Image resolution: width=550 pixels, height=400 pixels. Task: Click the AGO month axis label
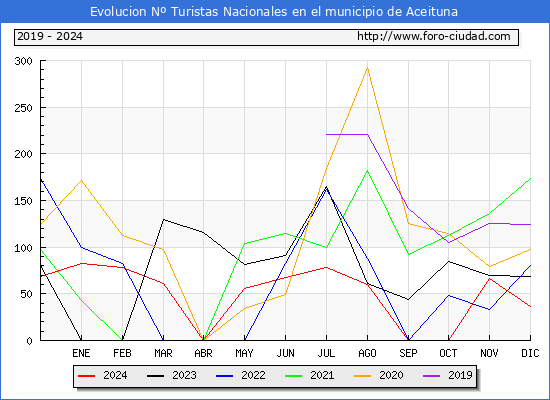pyautogui.click(x=367, y=353)
